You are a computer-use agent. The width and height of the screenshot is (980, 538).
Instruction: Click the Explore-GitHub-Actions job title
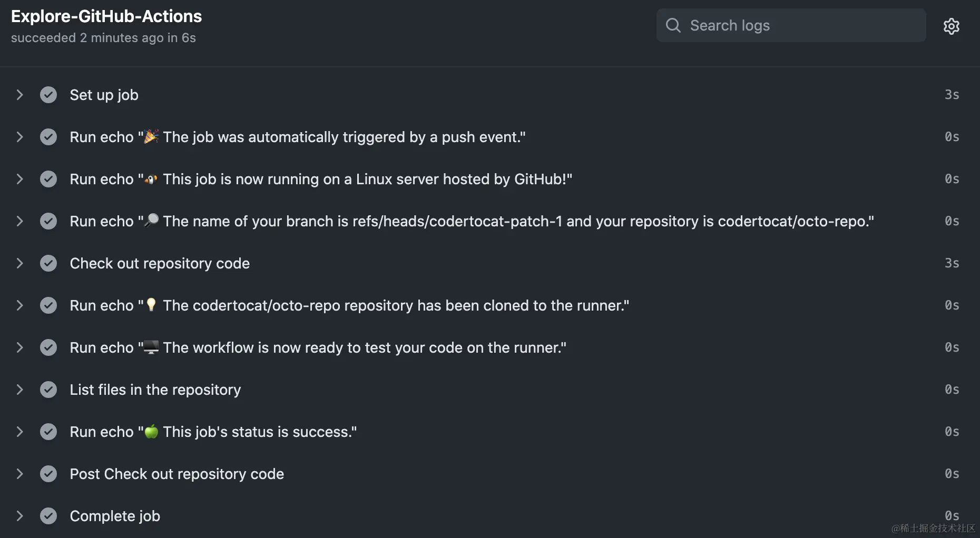[x=106, y=16]
